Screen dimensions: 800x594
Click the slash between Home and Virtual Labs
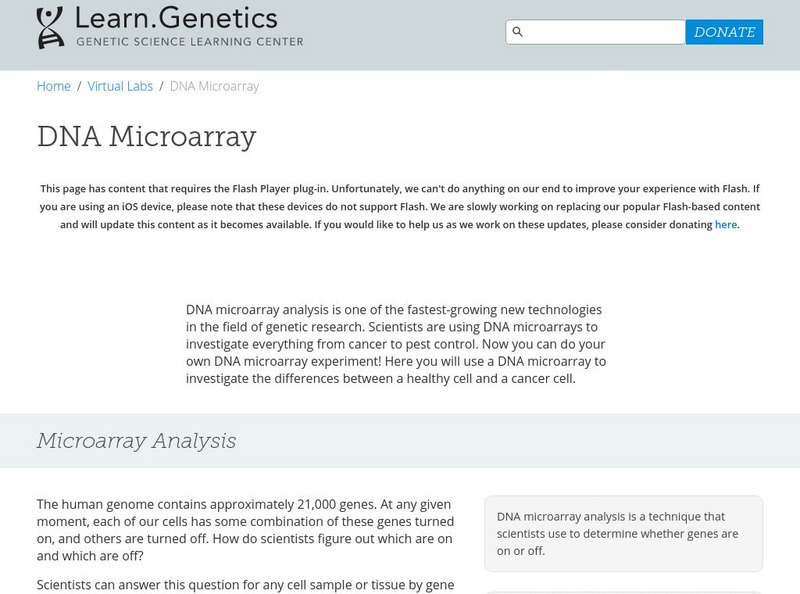click(79, 86)
